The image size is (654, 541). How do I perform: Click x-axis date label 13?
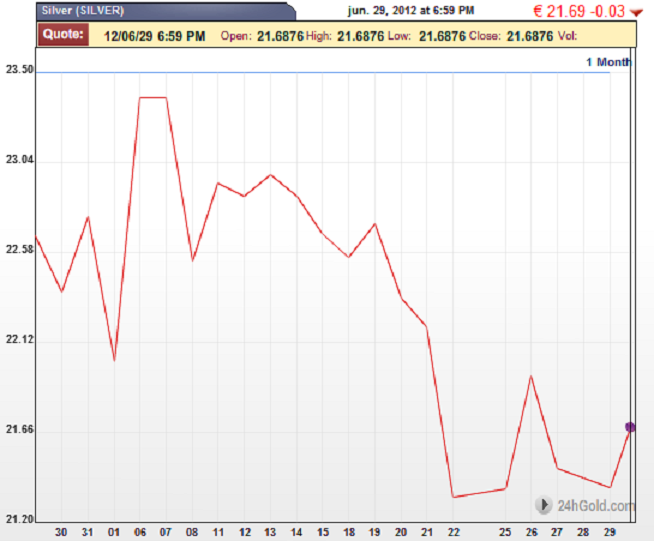pos(270,532)
